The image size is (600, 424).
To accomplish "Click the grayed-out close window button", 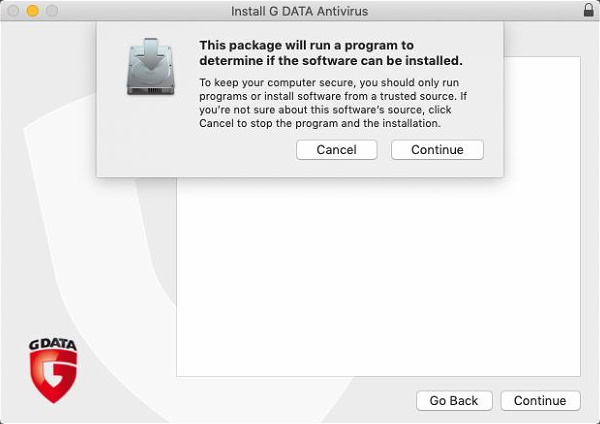I will 13,11.
